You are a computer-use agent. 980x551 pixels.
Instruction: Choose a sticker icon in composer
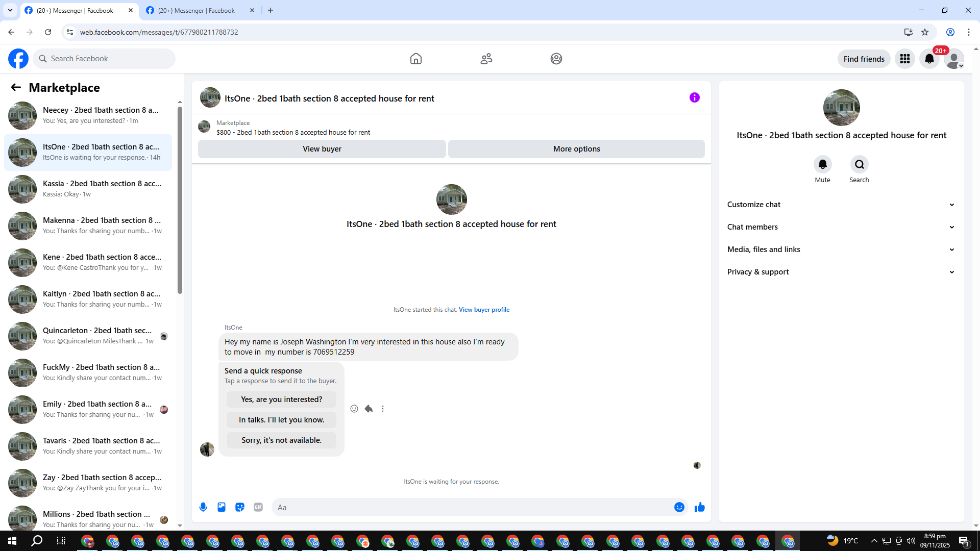[240, 507]
